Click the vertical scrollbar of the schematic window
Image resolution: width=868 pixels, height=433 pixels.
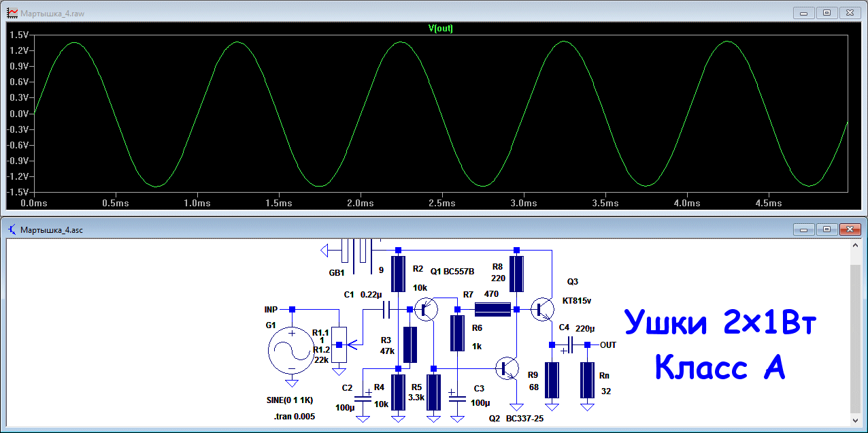(x=856, y=334)
